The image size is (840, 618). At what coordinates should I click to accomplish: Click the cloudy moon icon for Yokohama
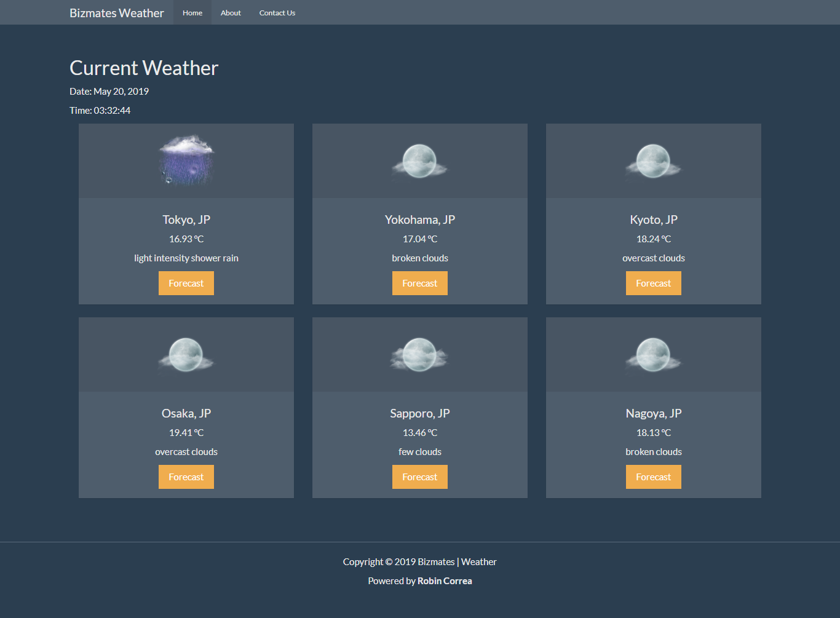click(419, 161)
